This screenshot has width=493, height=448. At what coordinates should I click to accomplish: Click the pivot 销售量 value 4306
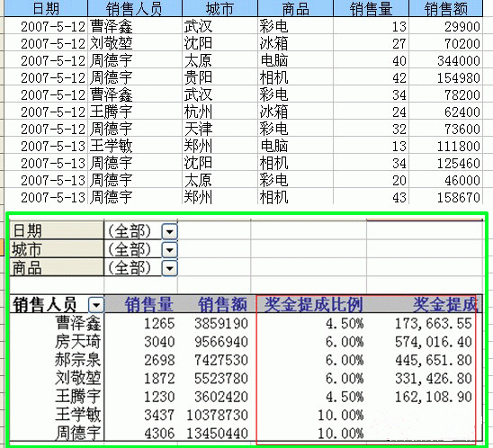[159, 434]
